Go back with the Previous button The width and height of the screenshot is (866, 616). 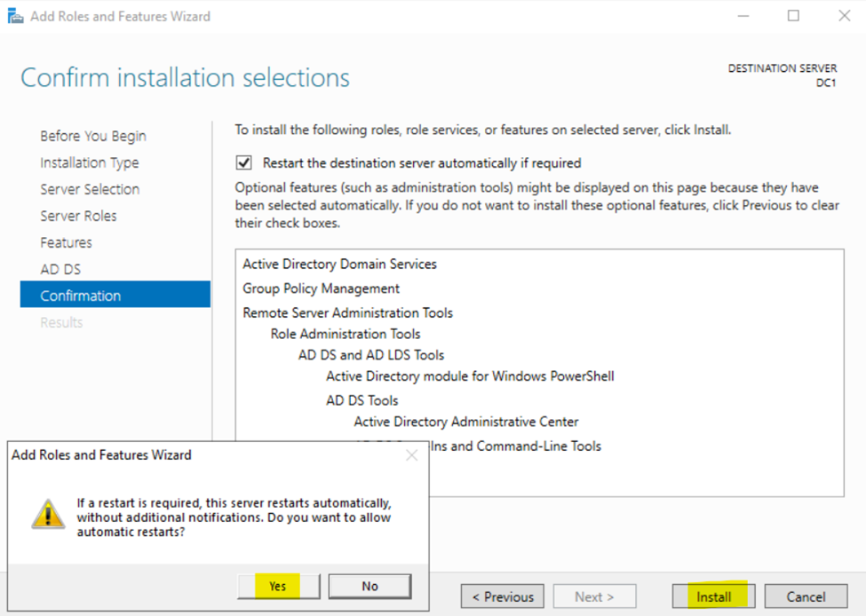pyautogui.click(x=503, y=596)
